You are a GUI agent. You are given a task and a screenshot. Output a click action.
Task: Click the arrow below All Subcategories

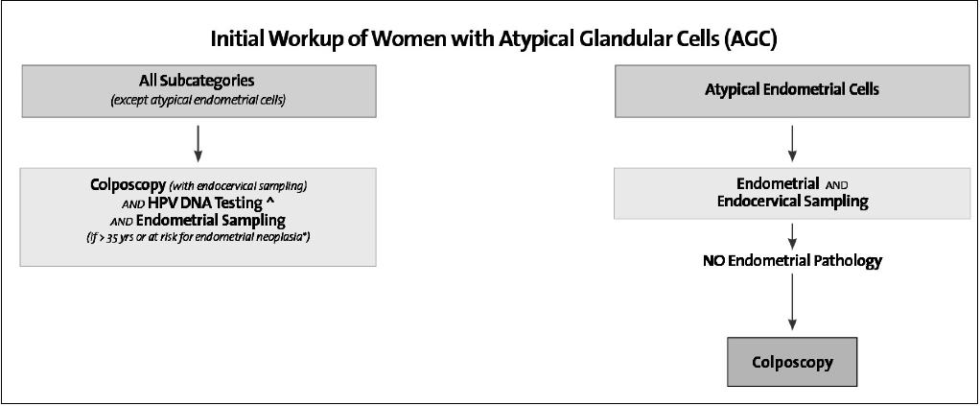point(198,143)
